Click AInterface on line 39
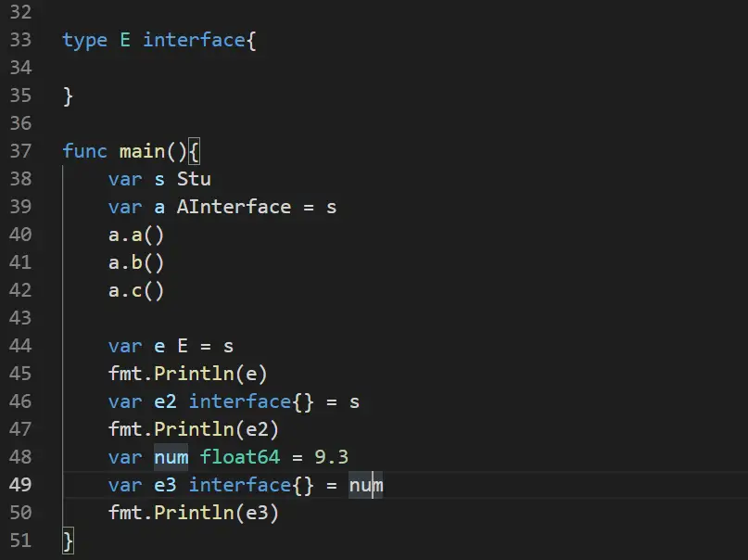The image size is (748, 560). 233,207
